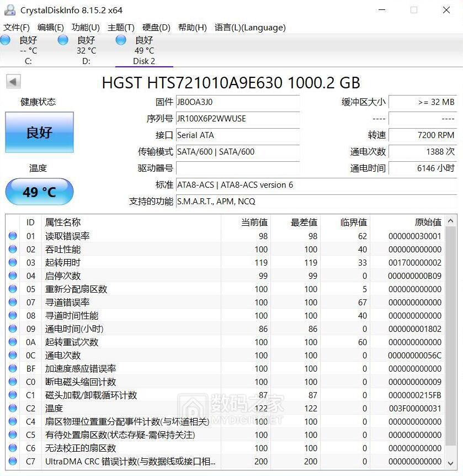Click the 支持的功能 S.M.A.R.T., APM, NCQ field
Screen dimensions: 463x476
(x=316, y=201)
